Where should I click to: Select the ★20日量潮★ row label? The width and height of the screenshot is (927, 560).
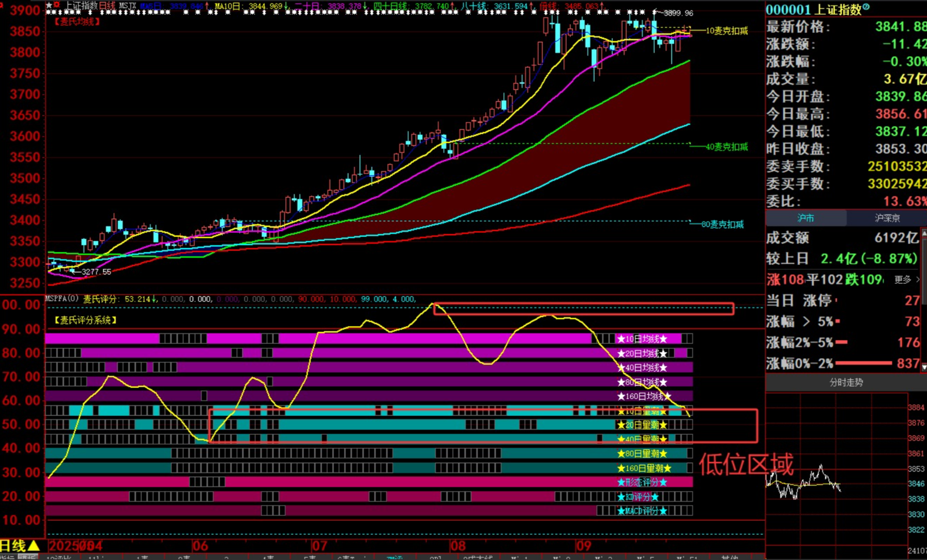click(x=642, y=425)
